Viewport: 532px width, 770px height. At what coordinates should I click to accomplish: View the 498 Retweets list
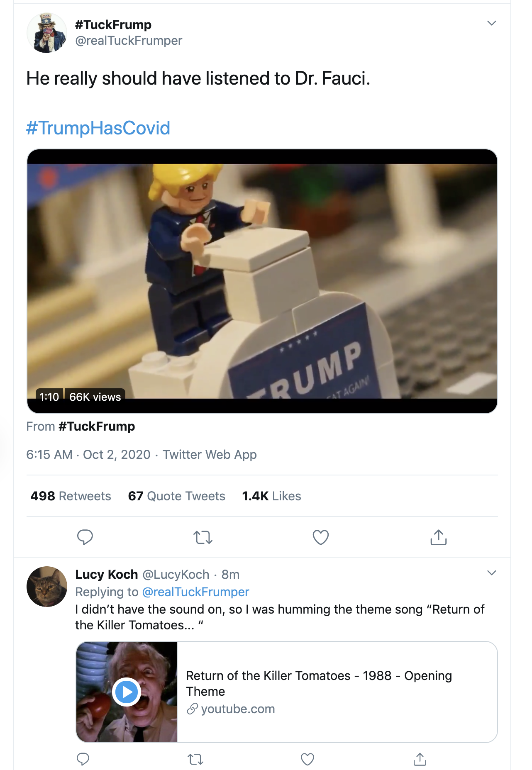coord(71,496)
